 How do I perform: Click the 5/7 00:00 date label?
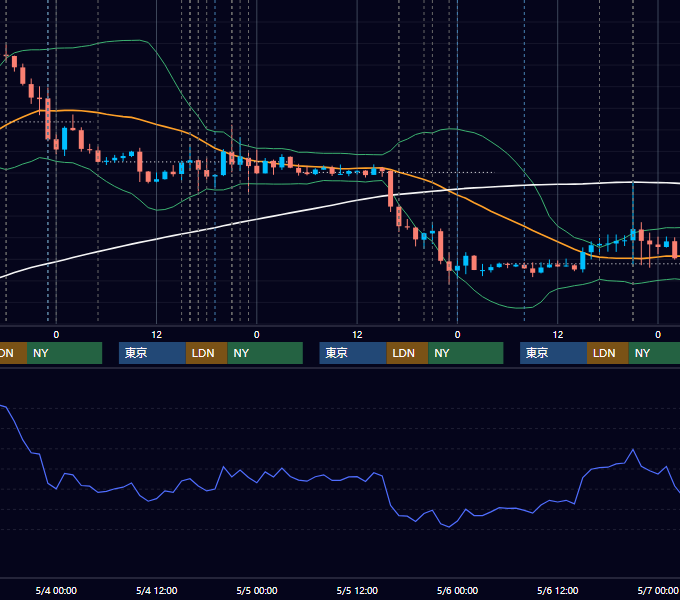(x=658, y=590)
